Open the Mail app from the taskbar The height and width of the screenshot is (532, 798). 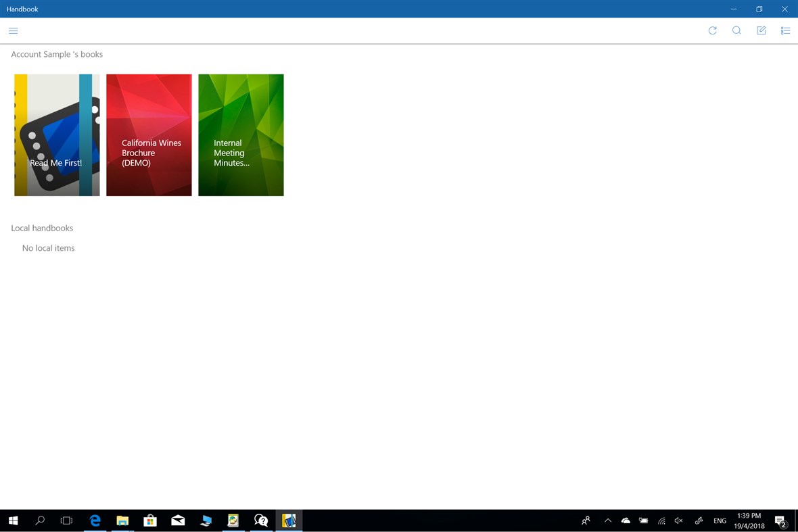178,521
